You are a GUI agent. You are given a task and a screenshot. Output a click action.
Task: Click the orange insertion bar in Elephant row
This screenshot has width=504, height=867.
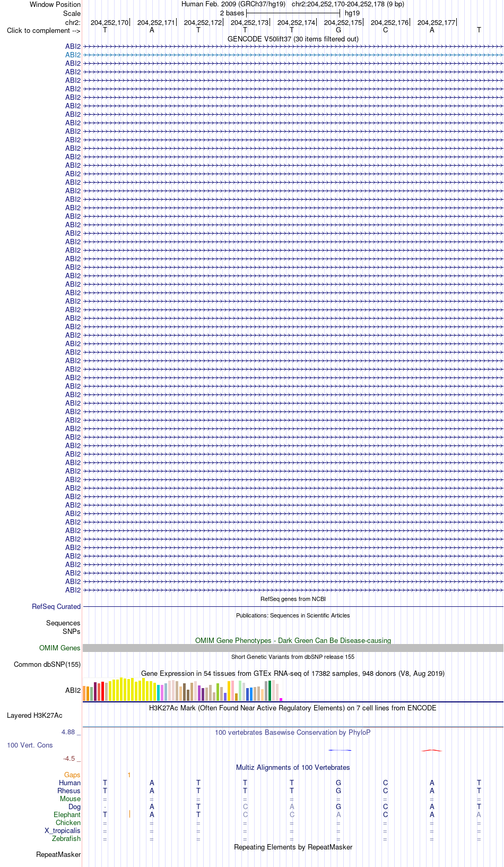(129, 814)
